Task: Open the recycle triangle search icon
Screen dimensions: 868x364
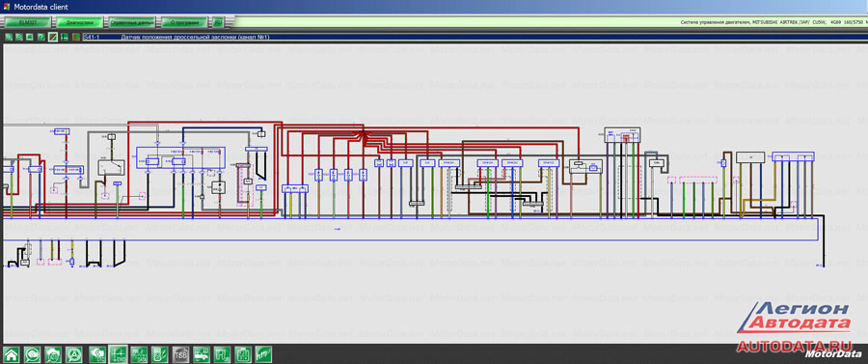Action: pyautogui.click(x=74, y=354)
